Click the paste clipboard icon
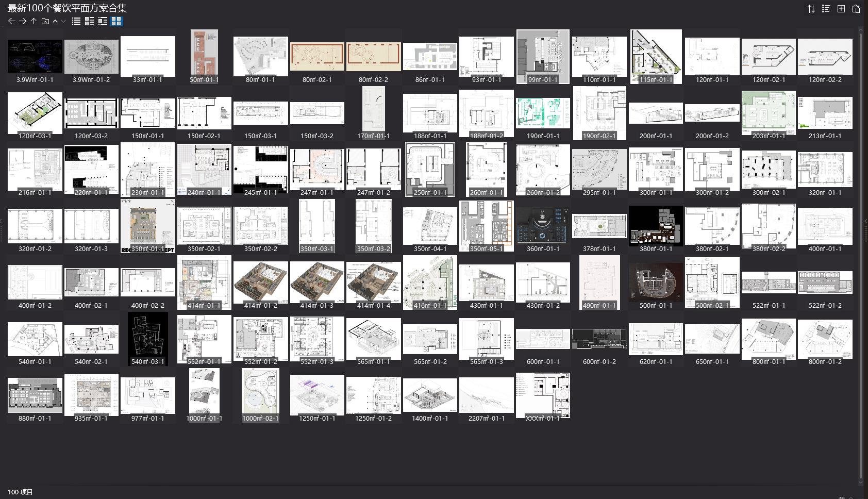868x499 pixels. 856,9
